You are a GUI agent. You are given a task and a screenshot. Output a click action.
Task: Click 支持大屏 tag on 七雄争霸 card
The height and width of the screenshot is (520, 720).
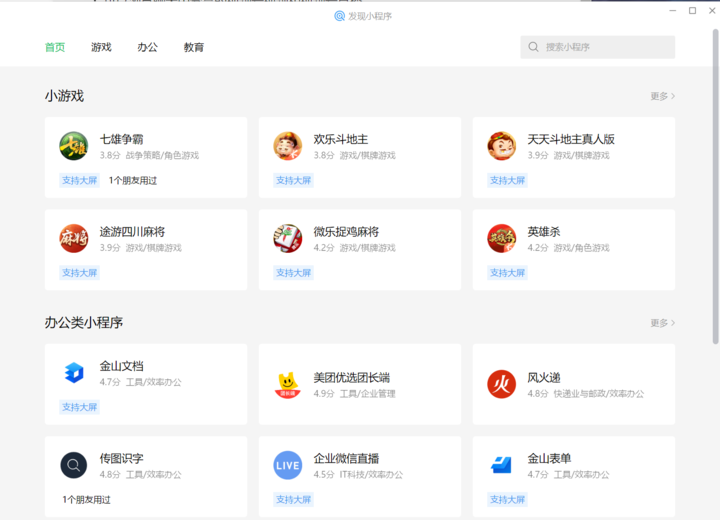click(x=79, y=181)
